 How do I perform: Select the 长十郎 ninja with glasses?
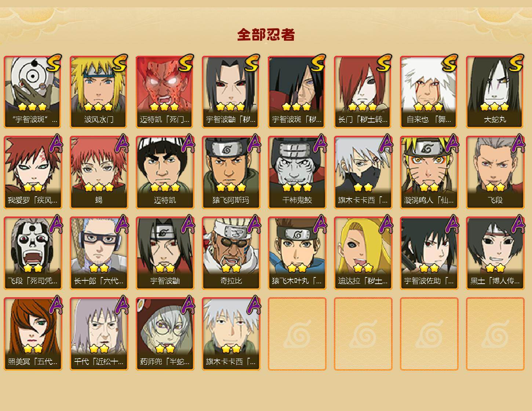point(99,253)
